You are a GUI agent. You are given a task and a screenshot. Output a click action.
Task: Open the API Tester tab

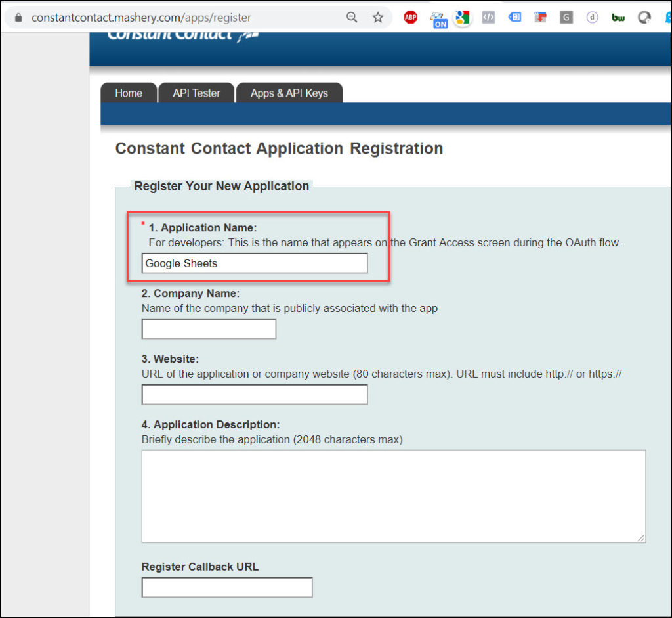click(196, 93)
